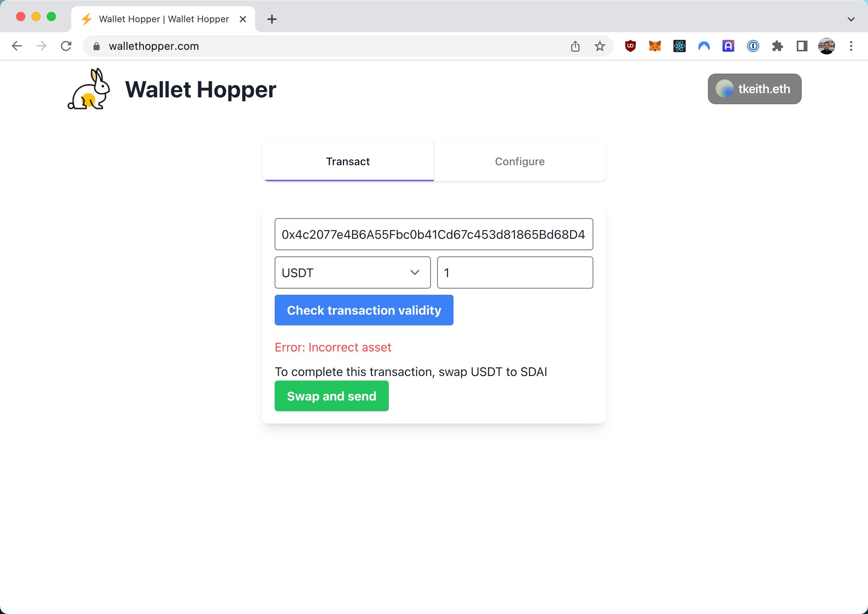Click the puzzle piece extensions icon
Screen dimensions: 868x614
(x=777, y=46)
